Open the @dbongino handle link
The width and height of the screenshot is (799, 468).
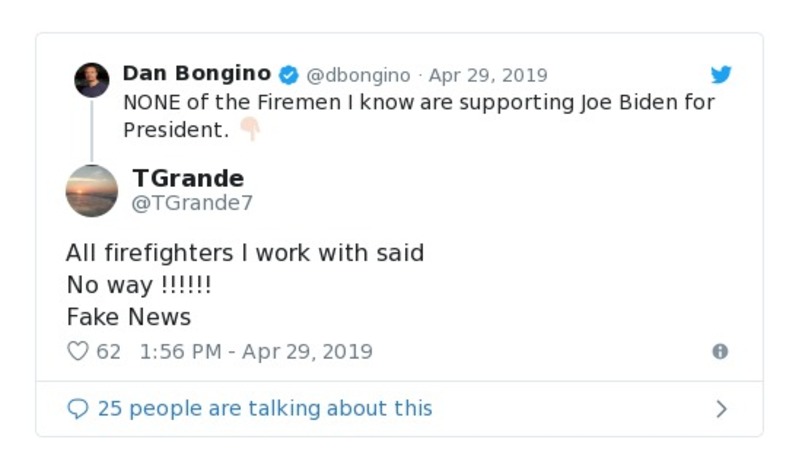[x=358, y=75]
